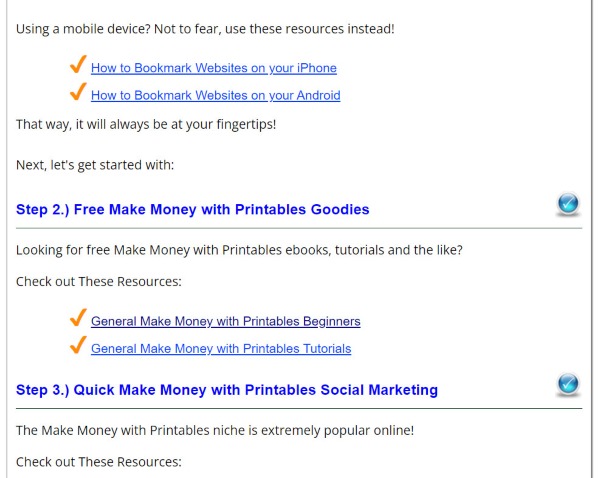Click the "always be at your fingertips" sentence
This screenshot has height=478, width=600.
tap(146, 125)
